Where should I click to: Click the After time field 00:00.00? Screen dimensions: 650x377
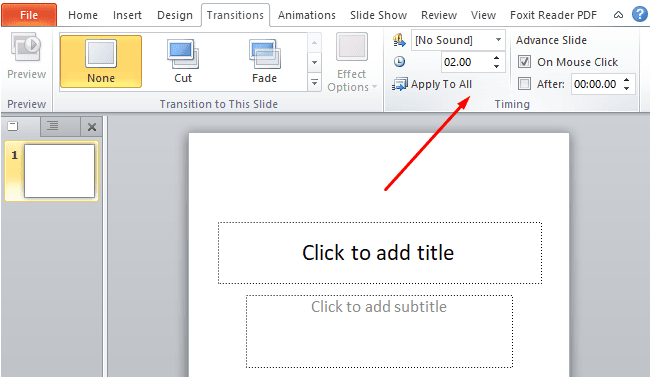pyautogui.click(x=596, y=84)
